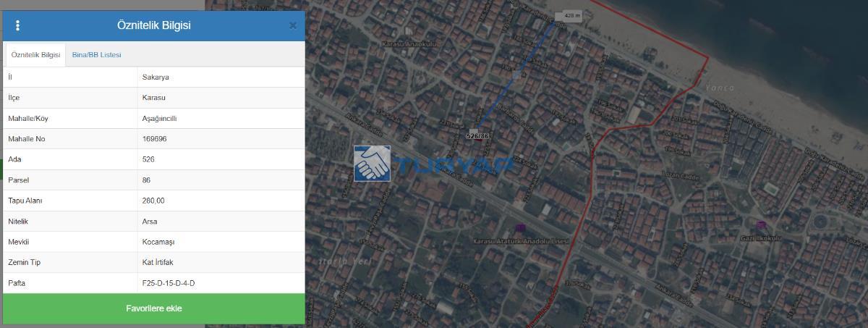The height and width of the screenshot is (328, 868).
Task: Click the Sakarya value in İl row
Action: coord(156,77)
